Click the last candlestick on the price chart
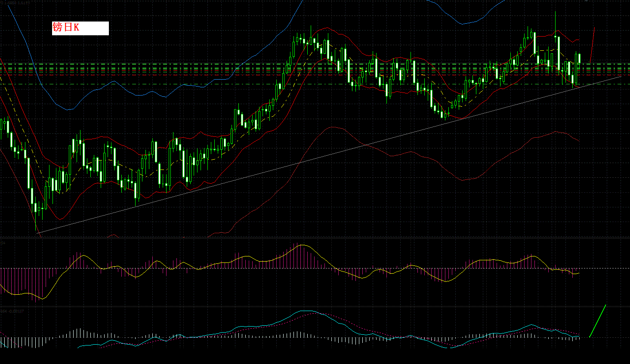This screenshot has width=630, height=364. click(580, 59)
